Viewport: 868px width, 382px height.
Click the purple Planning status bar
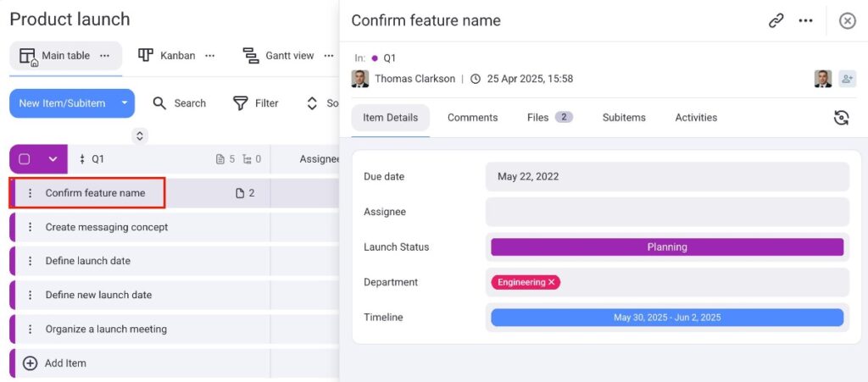667,247
